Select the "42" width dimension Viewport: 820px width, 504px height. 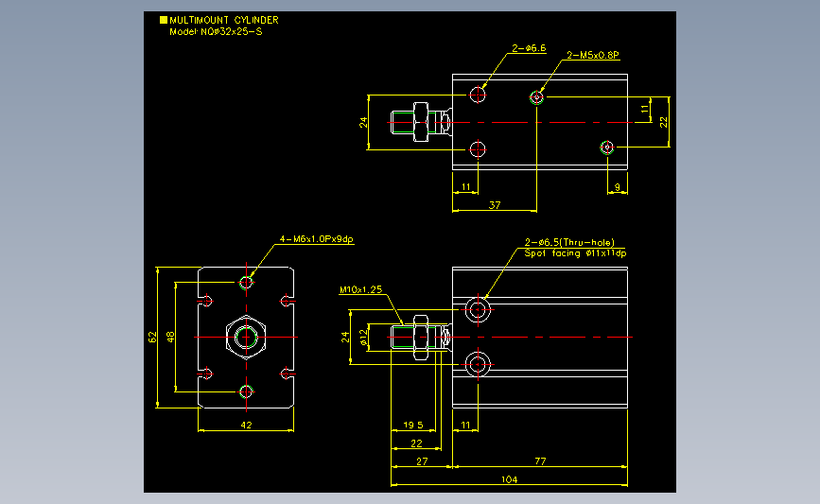point(246,426)
